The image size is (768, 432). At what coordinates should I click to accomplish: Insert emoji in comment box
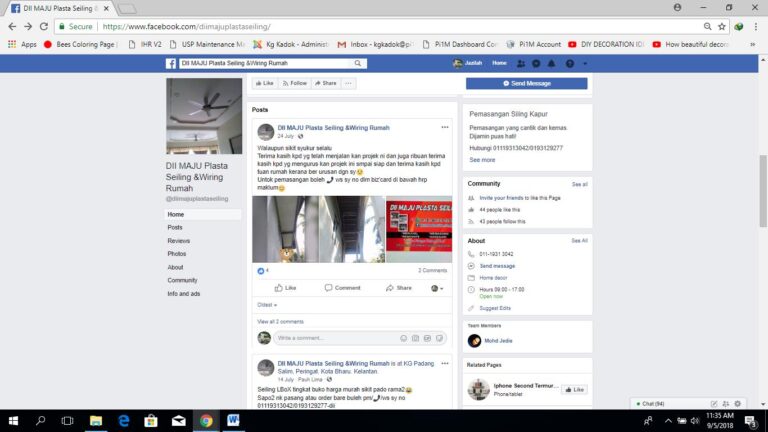[x=403, y=338]
